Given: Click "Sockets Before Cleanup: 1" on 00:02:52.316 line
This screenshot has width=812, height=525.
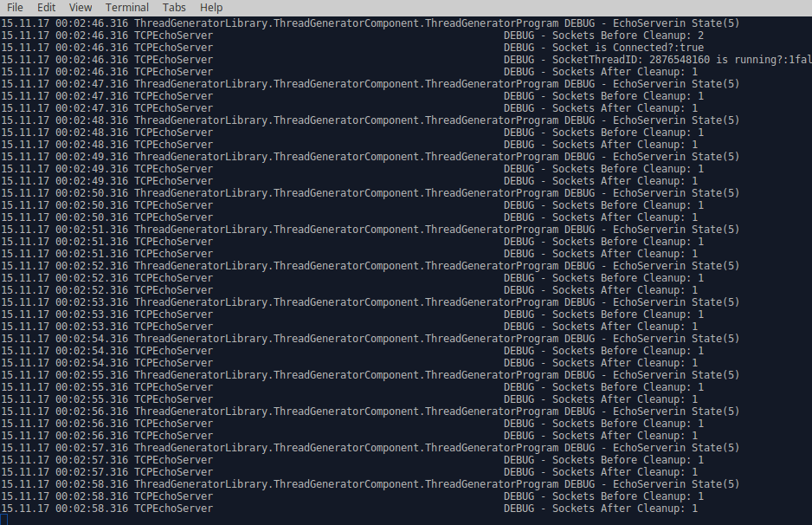Looking at the screenshot, I should pyautogui.click(x=628, y=278).
